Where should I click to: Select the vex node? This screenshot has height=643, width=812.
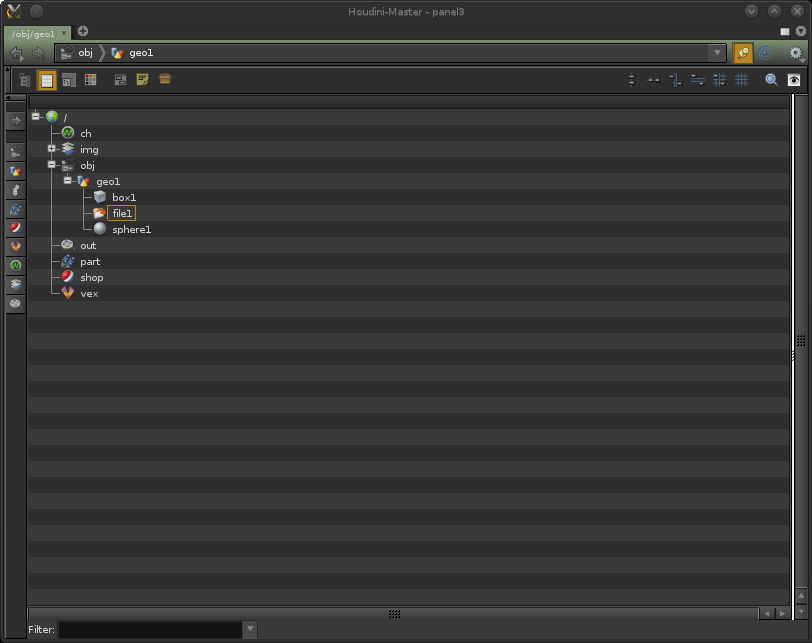(x=89, y=294)
